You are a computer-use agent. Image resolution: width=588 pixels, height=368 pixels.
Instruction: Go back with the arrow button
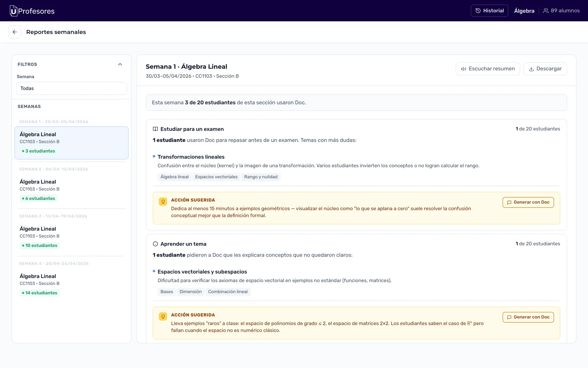(15, 32)
